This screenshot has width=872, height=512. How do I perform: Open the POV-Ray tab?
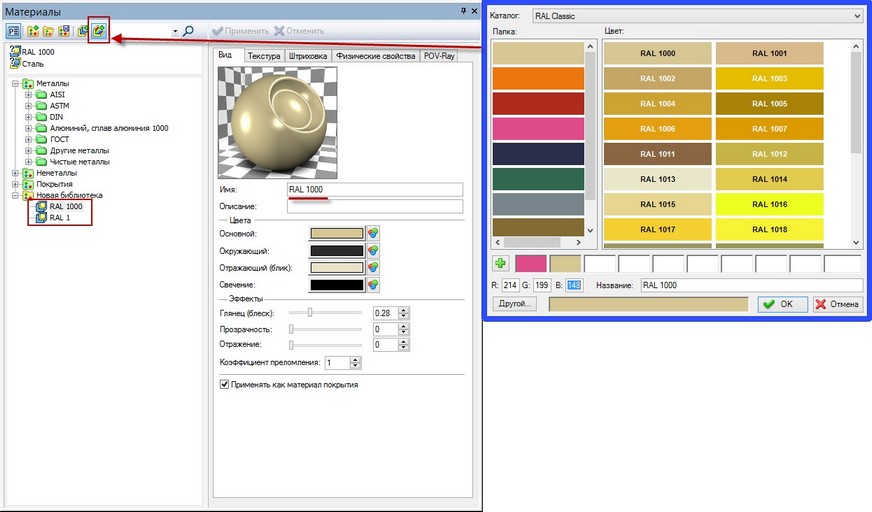[x=439, y=56]
